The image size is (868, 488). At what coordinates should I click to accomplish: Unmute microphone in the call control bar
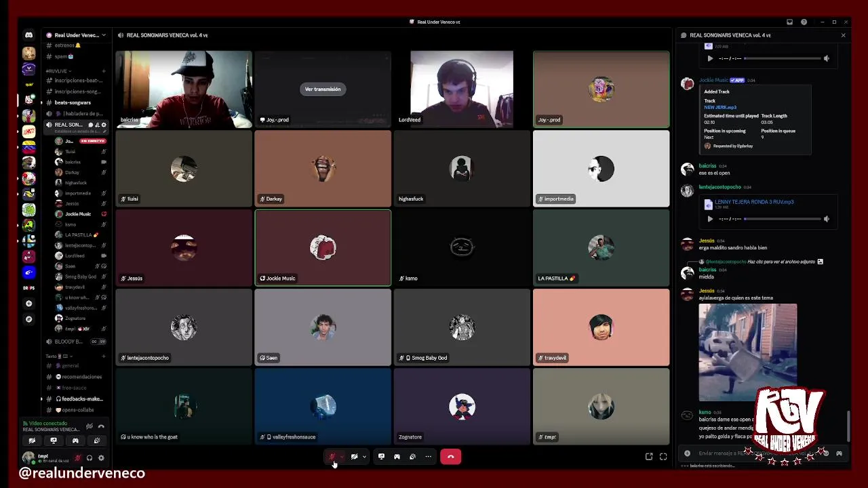pyautogui.click(x=332, y=457)
